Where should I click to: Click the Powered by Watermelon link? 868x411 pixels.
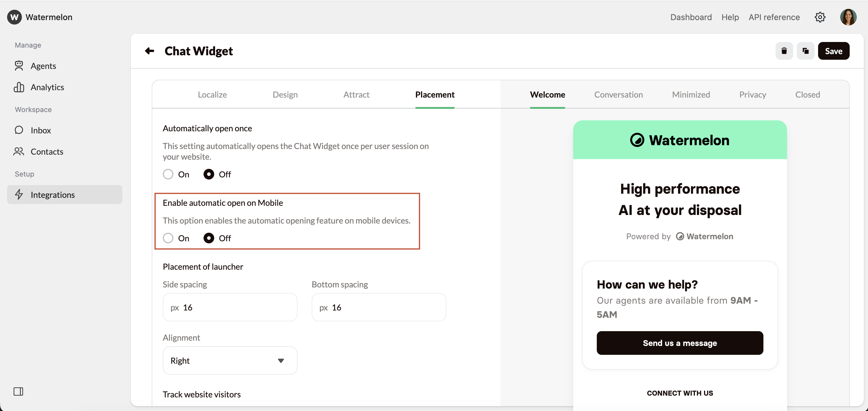click(679, 236)
